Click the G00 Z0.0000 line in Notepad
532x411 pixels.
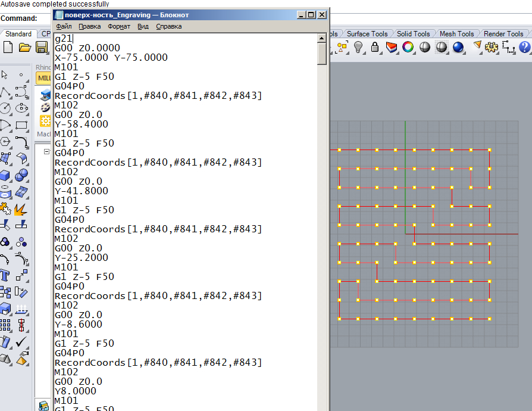click(87, 48)
